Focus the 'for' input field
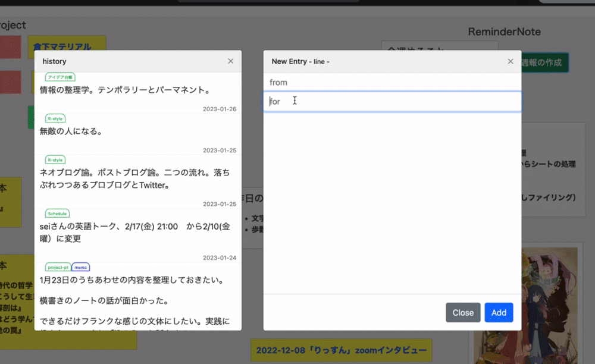 point(392,101)
